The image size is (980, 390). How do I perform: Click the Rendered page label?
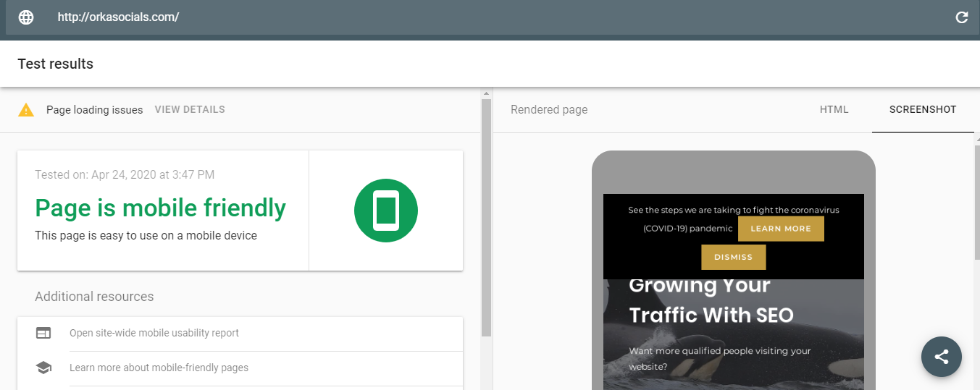[549, 110]
